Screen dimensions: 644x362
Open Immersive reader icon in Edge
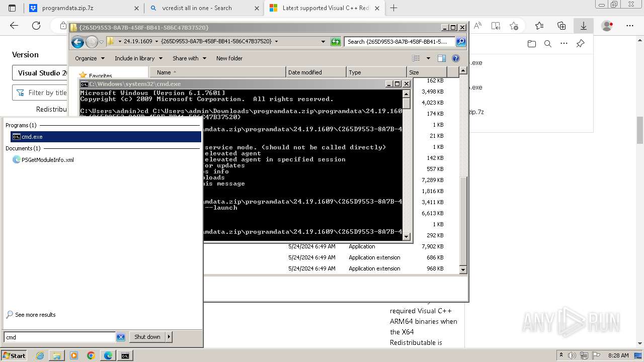point(496,26)
